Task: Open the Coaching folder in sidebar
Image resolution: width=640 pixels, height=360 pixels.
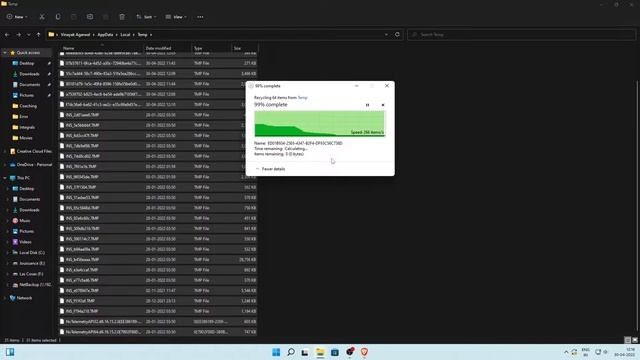Action: tap(28, 106)
